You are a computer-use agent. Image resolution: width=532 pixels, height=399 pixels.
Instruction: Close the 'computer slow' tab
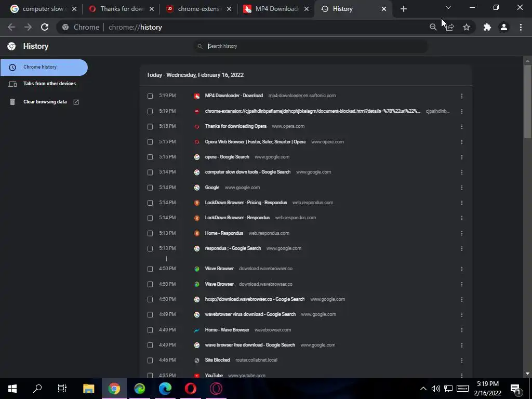pyautogui.click(x=74, y=9)
